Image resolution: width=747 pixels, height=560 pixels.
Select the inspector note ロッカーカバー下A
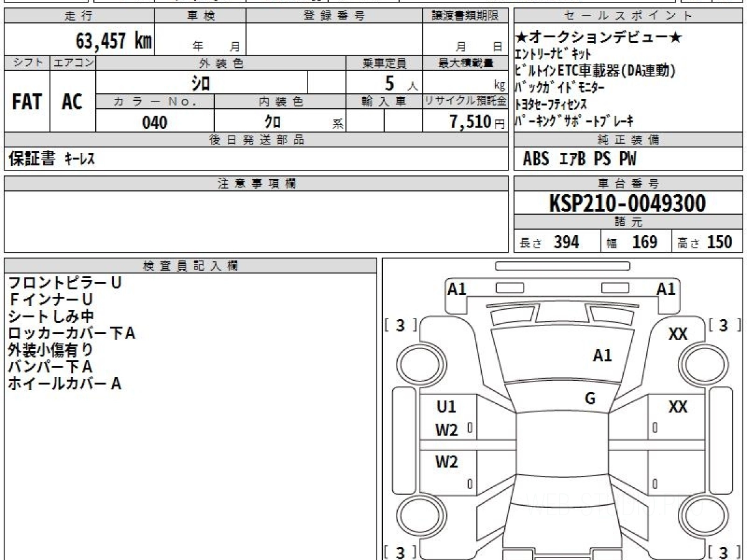pos(72,334)
